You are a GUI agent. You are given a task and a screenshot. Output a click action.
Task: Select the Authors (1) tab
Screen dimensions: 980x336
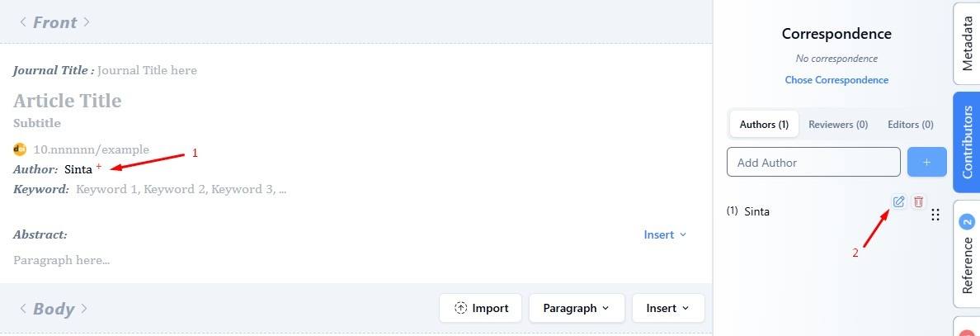(764, 125)
